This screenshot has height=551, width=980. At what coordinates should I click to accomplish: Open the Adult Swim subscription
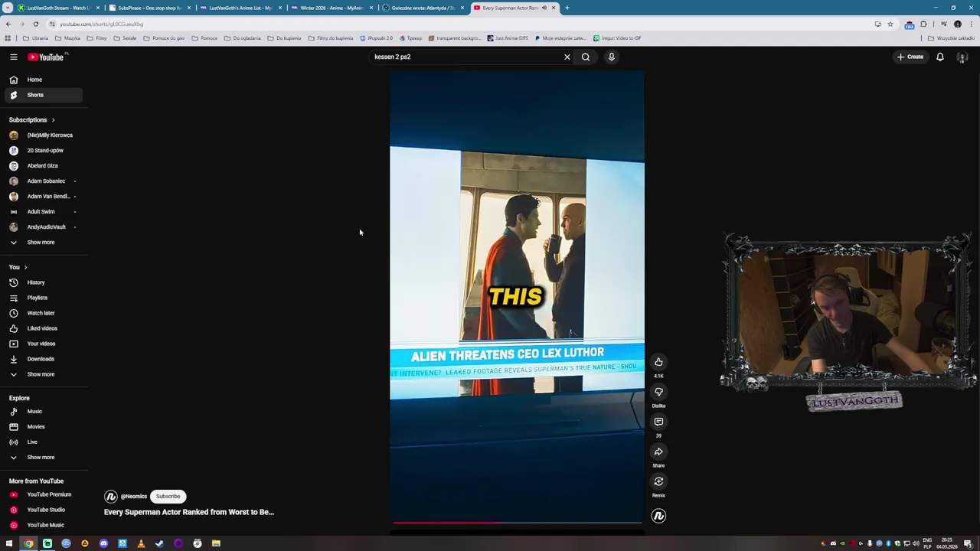tap(42, 211)
